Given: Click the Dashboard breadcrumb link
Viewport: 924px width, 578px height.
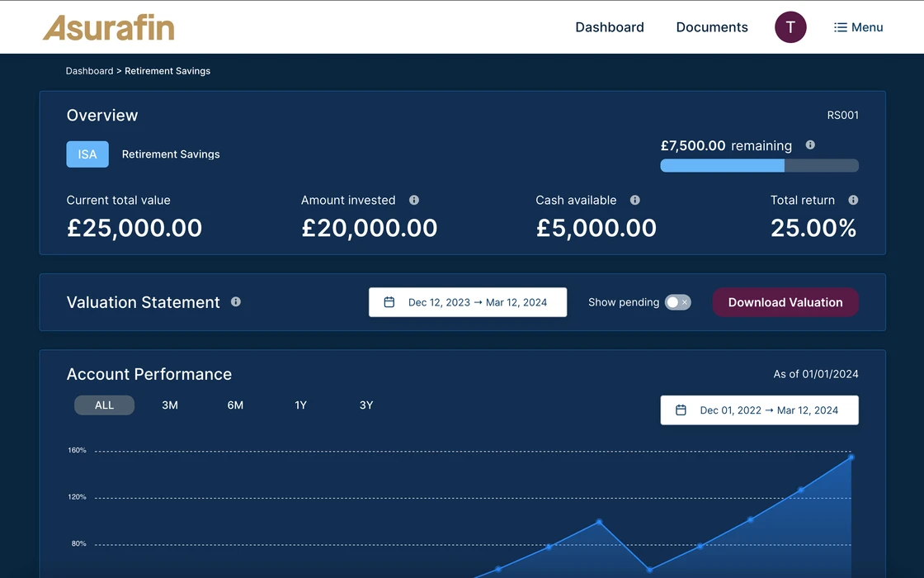Looking at the screenshot, I should tap(89, 71).
